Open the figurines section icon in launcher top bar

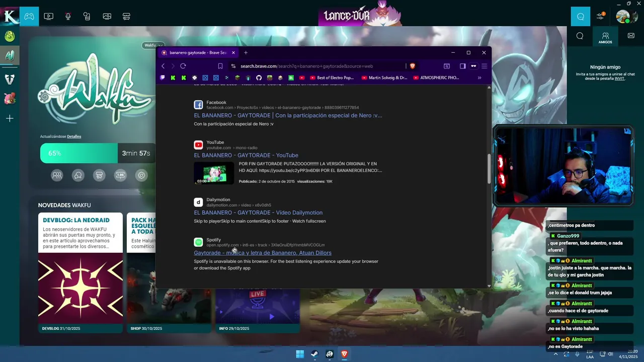click(x=87, y=16)
